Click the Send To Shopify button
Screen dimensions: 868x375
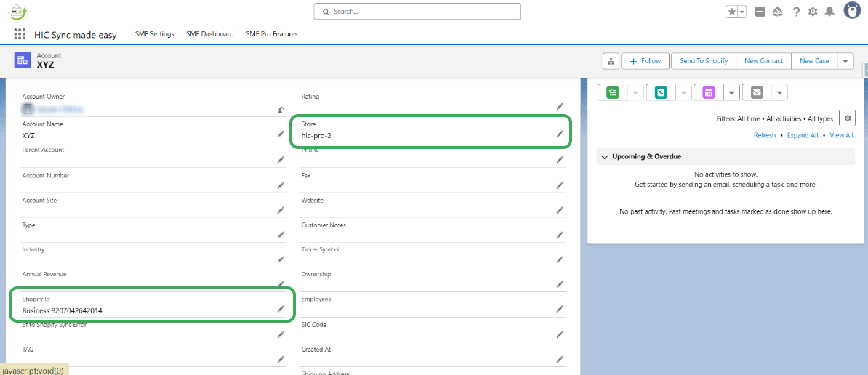click(703, 61)
